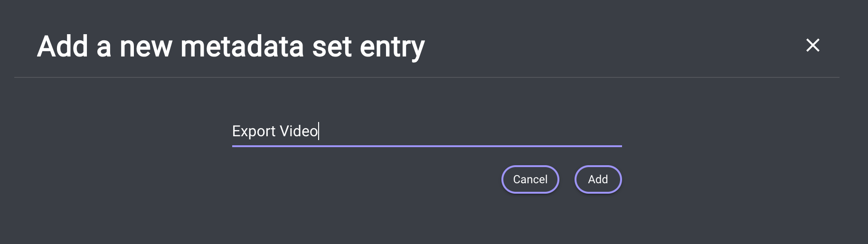Focus the metadata entry name field
This screenshot has height=244, width=868.
(426, 131)
